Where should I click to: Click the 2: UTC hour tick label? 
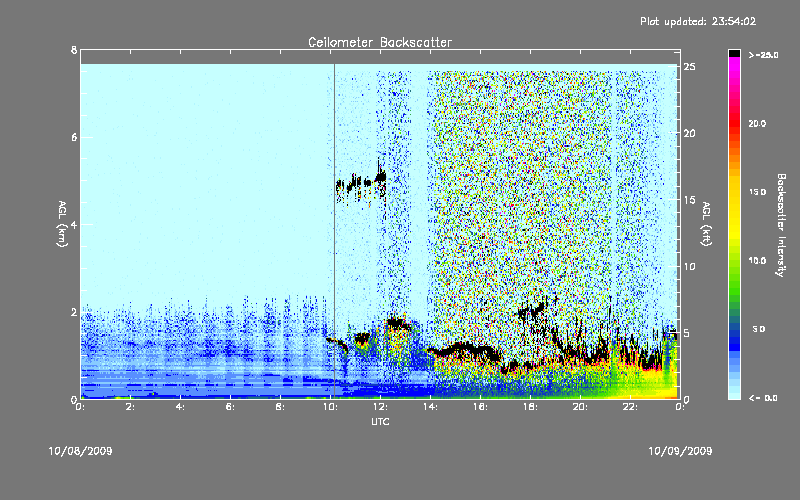pos(130,407)
